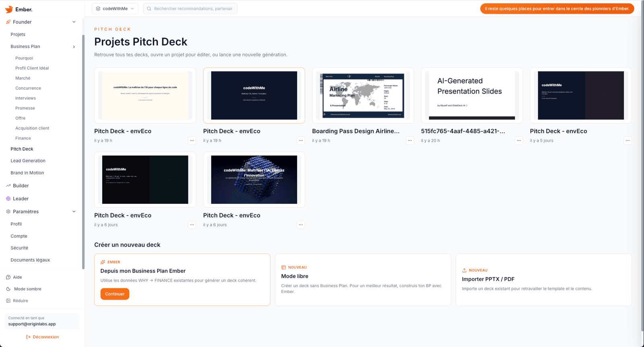The height and width of the screenshot is (347, 644).
Task: Select the Importer PPTX / PDF card
Action: pos(544,280)
